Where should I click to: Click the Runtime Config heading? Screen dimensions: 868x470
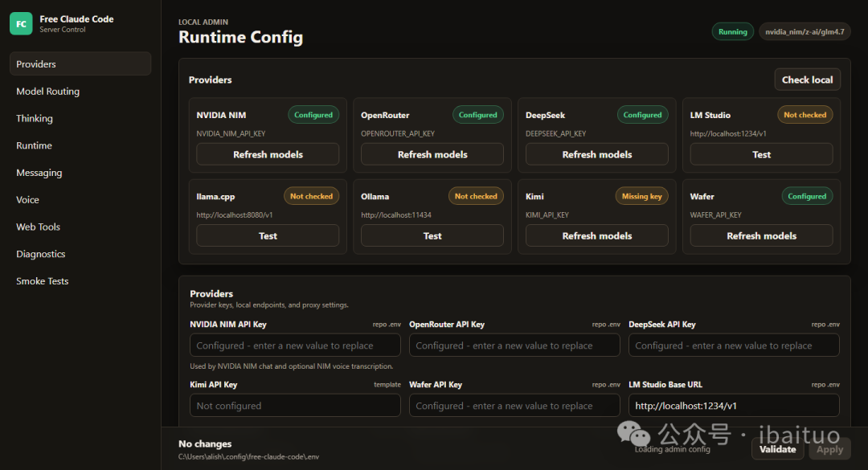pyautogui.click(x=240, y=37)
